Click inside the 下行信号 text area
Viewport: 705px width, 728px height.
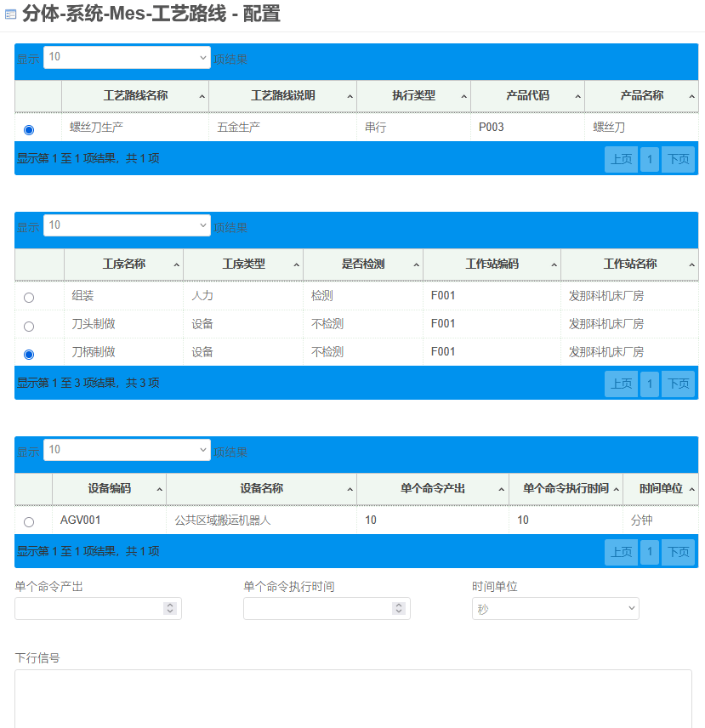(x=353, y=698)
